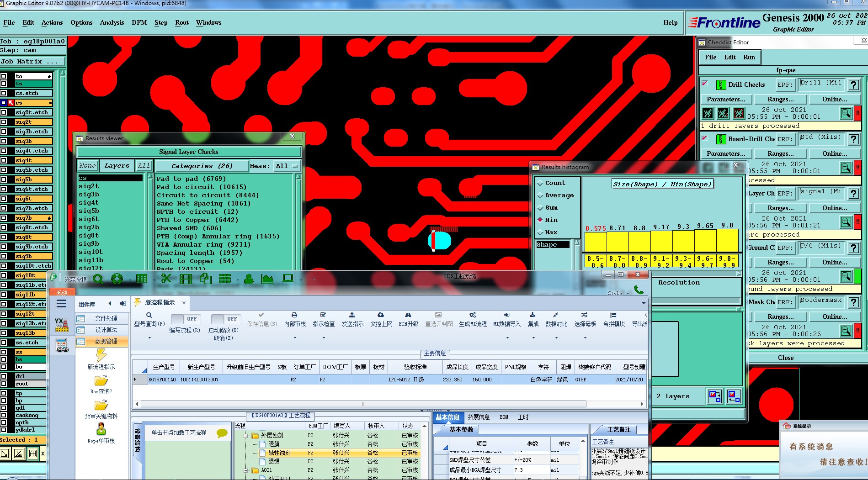
Task: Expand the 集成 dropdown arrow
Action: click(533, 338)
